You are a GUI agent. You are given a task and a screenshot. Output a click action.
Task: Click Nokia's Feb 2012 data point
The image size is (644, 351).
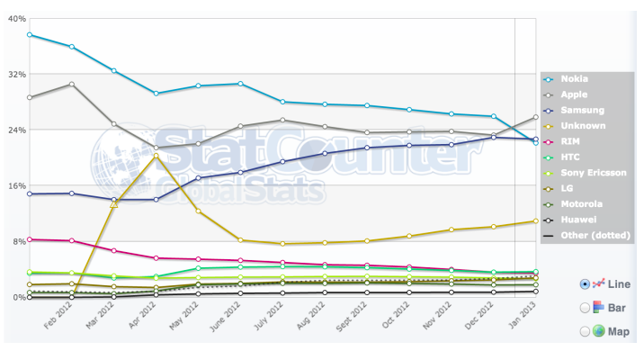(71, 47)
